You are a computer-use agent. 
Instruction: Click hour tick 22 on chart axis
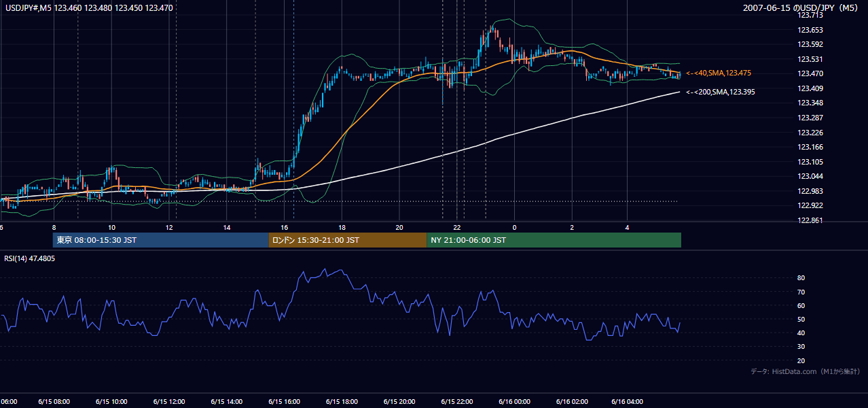pos(457,227)
